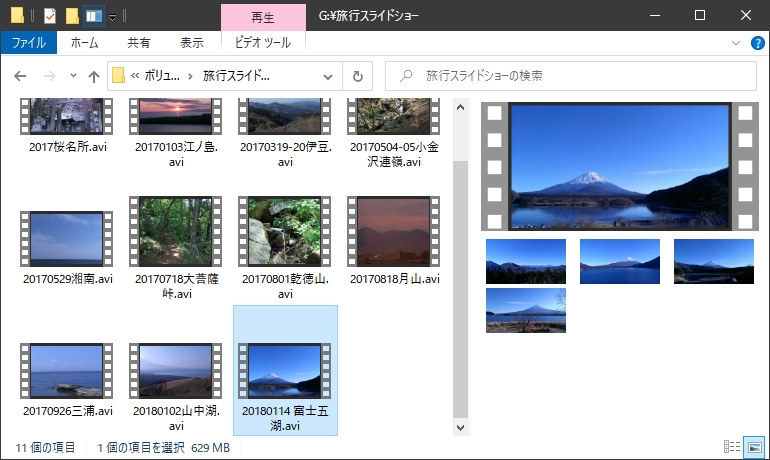770x460 pixels.
Task: Open recent locations dropdown
Action: pyautogui.click(x=73, y=76)
